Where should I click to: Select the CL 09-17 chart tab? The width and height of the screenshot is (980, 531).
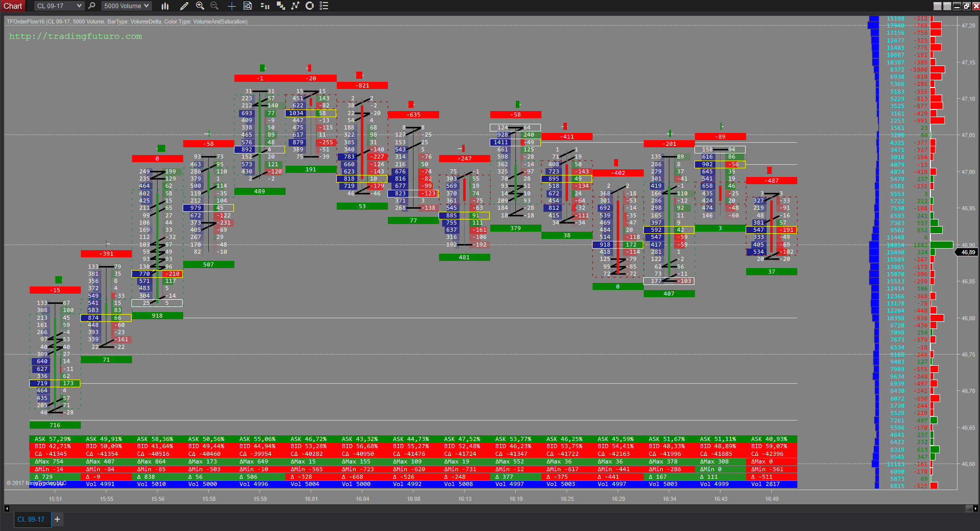[x=31, y=519]
